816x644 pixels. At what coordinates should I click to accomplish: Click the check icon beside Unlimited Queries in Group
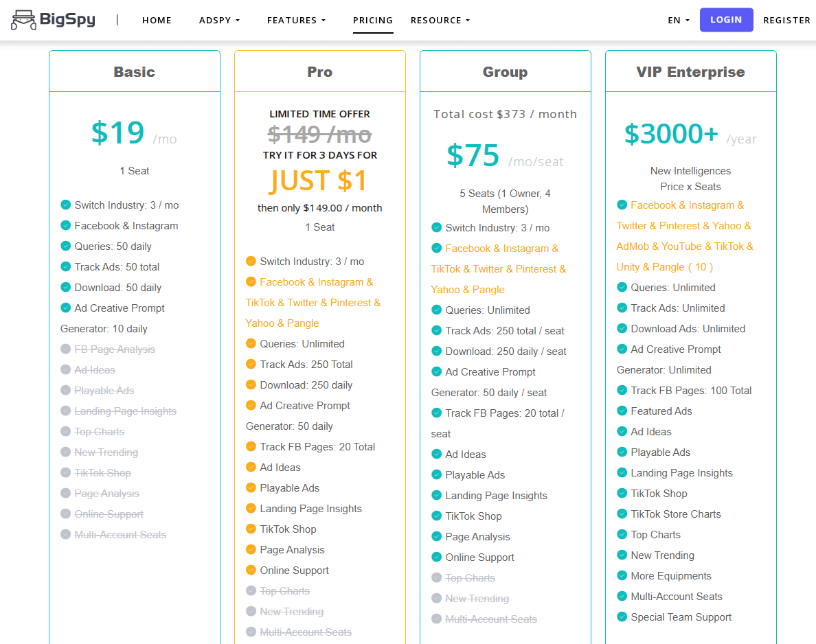tap(437, 310)
